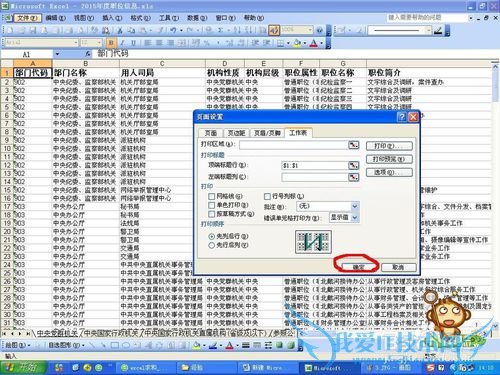Click collapse-dialog icon of left title columns field
This screenshot has height=375, width=500.
(353, 177)
